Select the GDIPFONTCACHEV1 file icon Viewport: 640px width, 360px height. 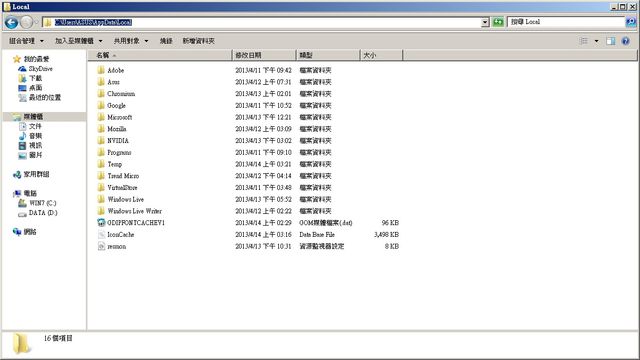pyautogui.click(x=101, y=223)
